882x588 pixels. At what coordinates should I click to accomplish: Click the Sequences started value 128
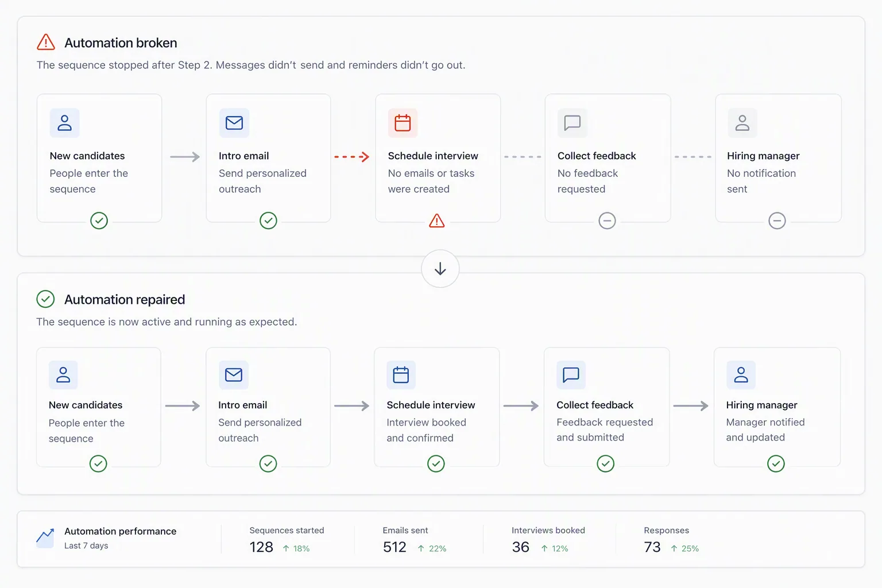261,547
